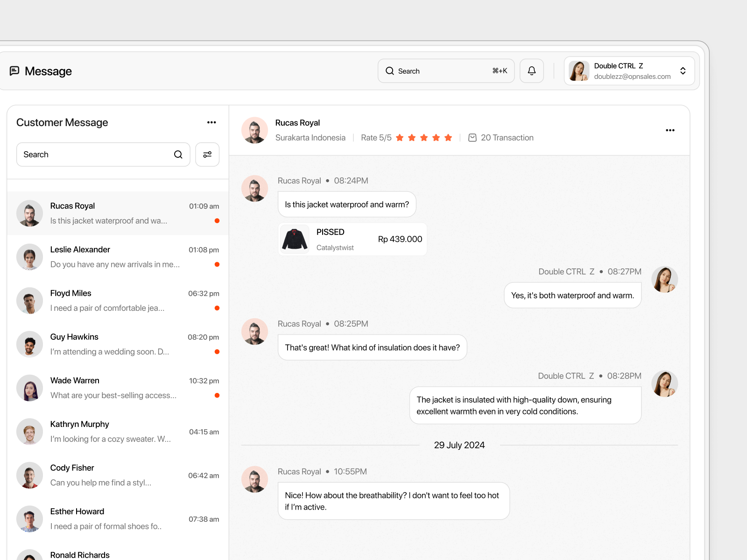
Task: Open Kathryn Murphy conversation
Action: [x=118, y=432]
